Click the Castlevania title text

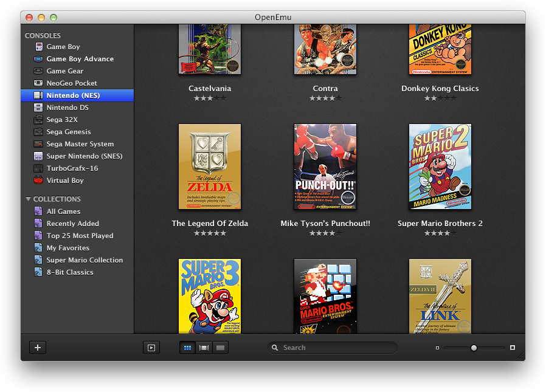point(210,88)
